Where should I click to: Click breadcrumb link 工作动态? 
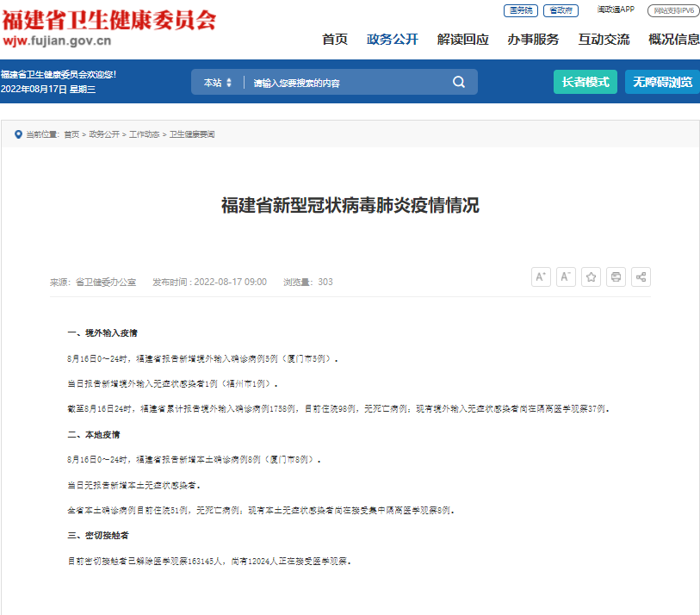[144, 134]
